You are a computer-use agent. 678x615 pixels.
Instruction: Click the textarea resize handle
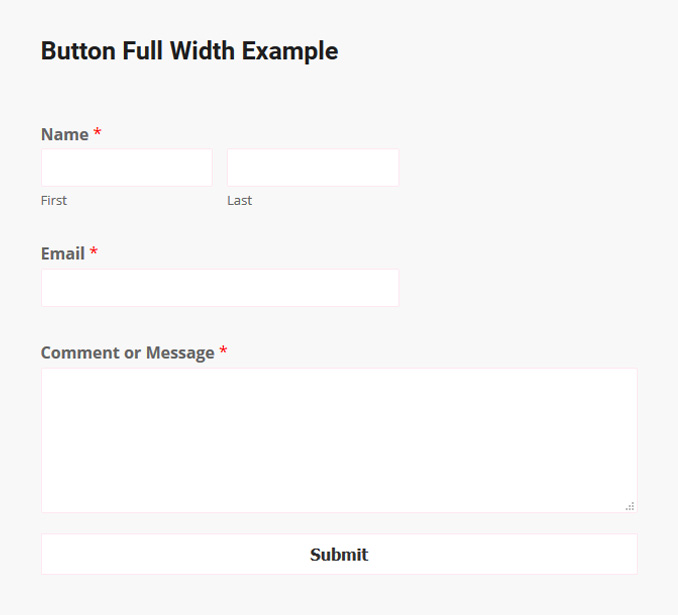tap(630, 506)
